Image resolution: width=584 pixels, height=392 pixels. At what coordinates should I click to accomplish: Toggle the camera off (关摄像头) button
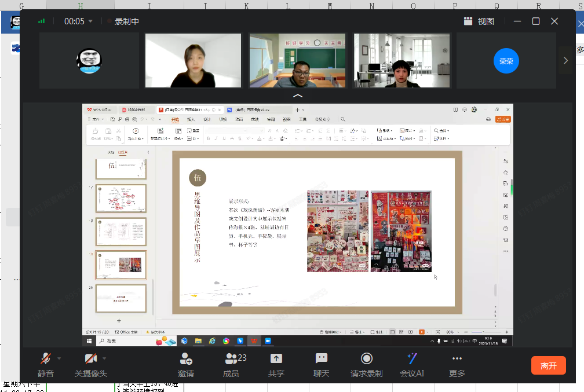click(90, 360)
